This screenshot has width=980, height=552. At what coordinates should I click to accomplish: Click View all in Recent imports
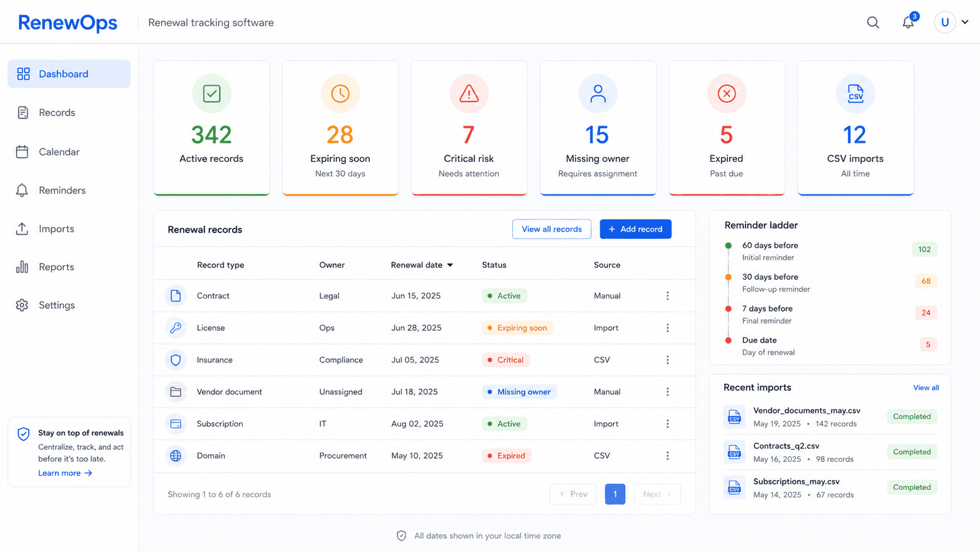tap(926, 388)
